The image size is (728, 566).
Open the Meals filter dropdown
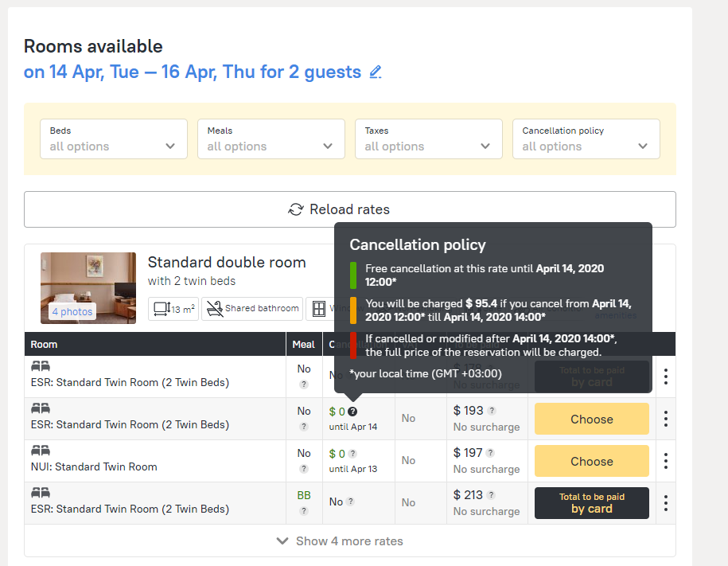point(271,139)
